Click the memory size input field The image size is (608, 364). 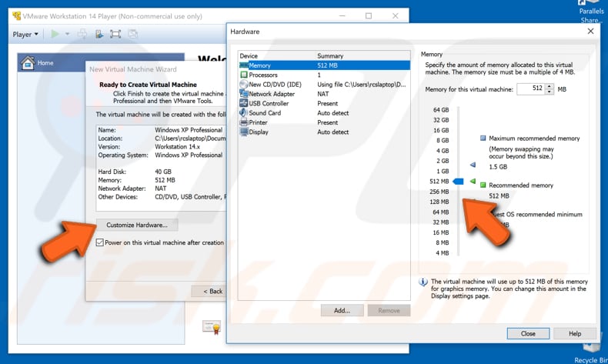[530, 88]
